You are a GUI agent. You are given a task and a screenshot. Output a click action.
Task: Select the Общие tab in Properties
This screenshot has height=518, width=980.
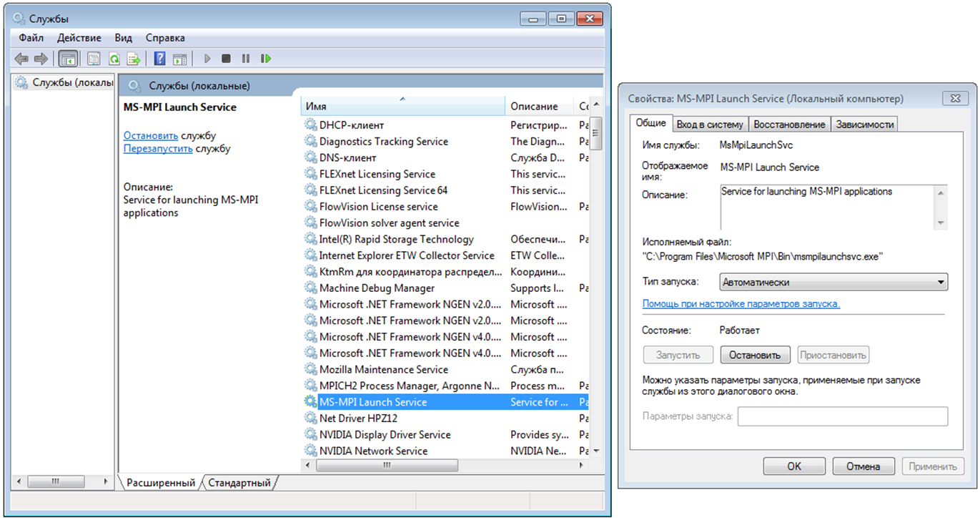(651, 123)
